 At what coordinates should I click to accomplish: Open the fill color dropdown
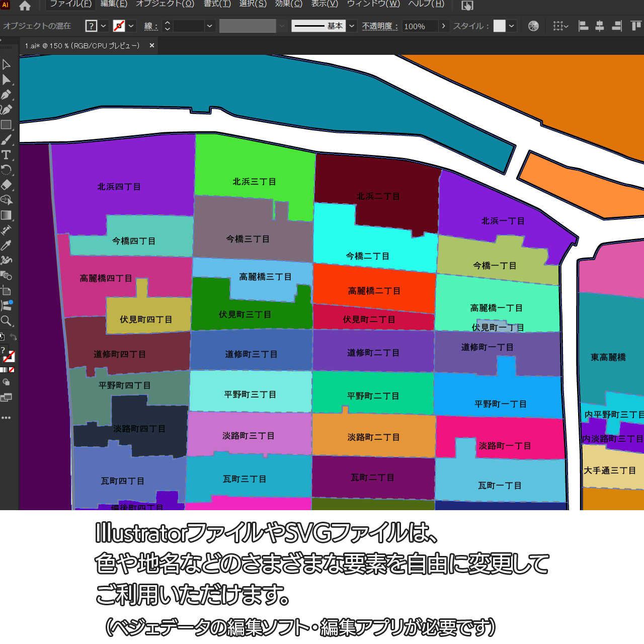[104, 26]
